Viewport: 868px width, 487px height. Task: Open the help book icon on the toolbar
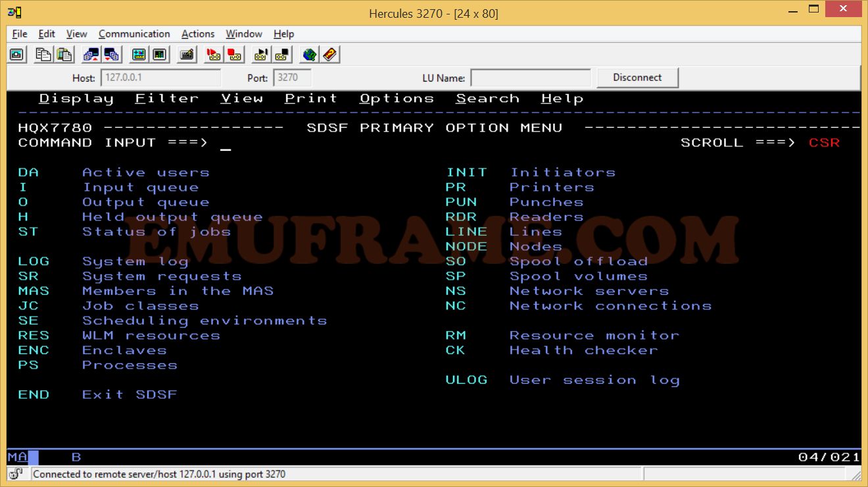pos(329,54)
